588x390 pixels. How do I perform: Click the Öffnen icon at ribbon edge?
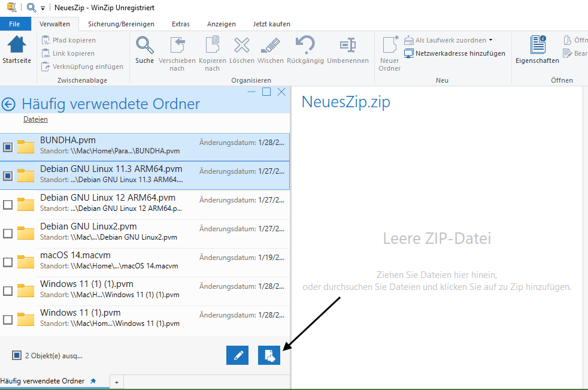click(568, 40)
